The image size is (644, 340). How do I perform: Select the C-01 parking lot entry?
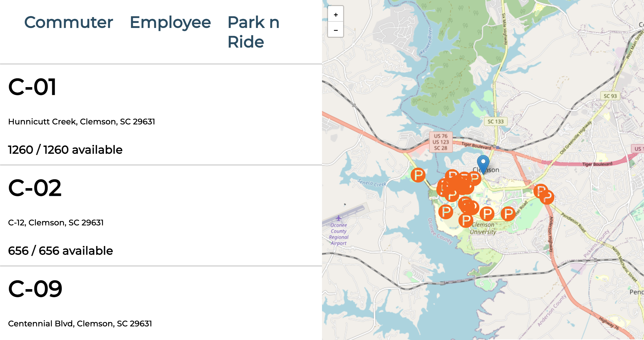pyautogui.click(x=32, y=87)
